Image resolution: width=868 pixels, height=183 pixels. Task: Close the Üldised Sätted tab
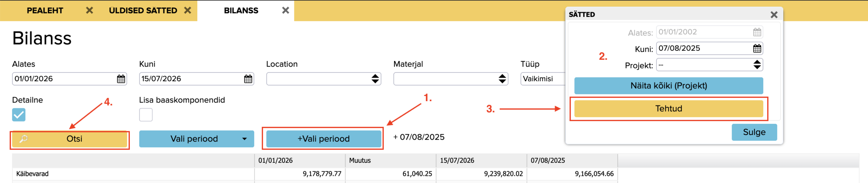[188, 10]
